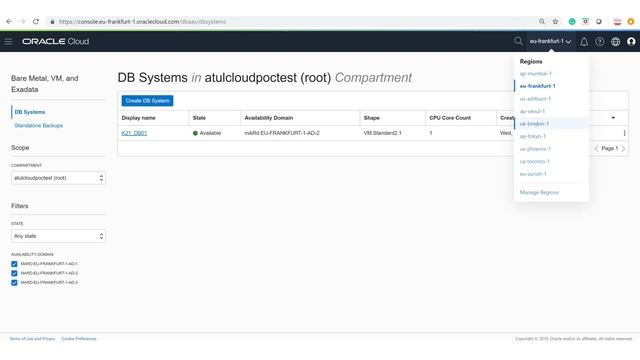Open the DB Systems sidebar link
The height and width of the screenshot is (360, 640).
(30, 112)
